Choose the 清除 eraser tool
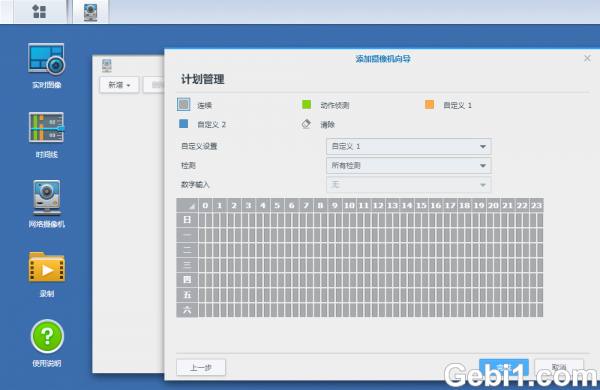 (x=306, y=124)
